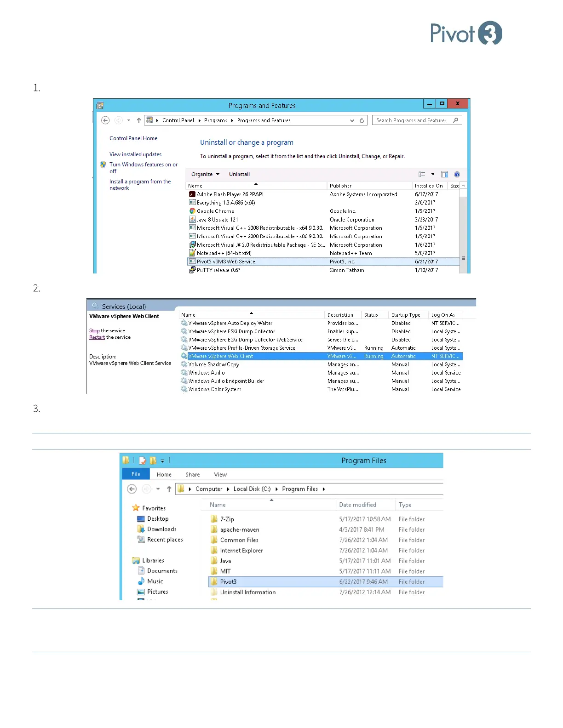Click Uninstall button in Programs toolbar

239,174
